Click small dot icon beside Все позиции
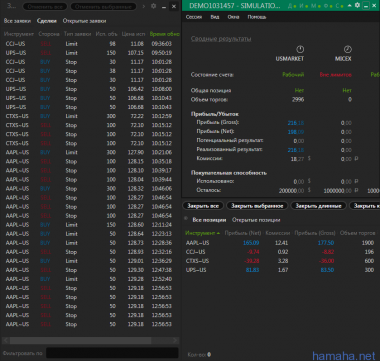The height and width of the screenshot is (361, 380). point(186,219)
